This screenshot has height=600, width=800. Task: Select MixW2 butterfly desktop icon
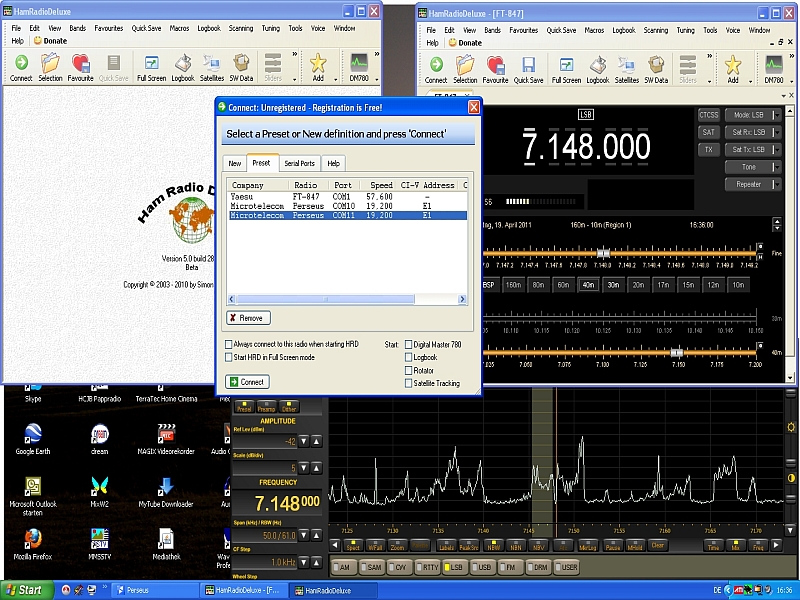[x=99, y=491]
